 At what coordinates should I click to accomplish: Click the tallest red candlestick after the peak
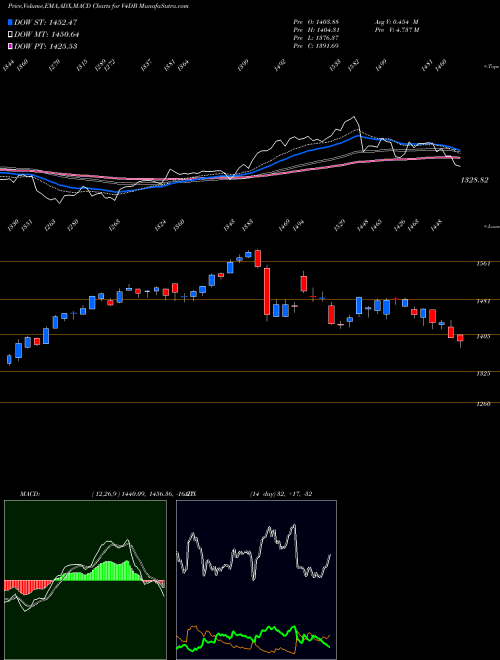267,292
